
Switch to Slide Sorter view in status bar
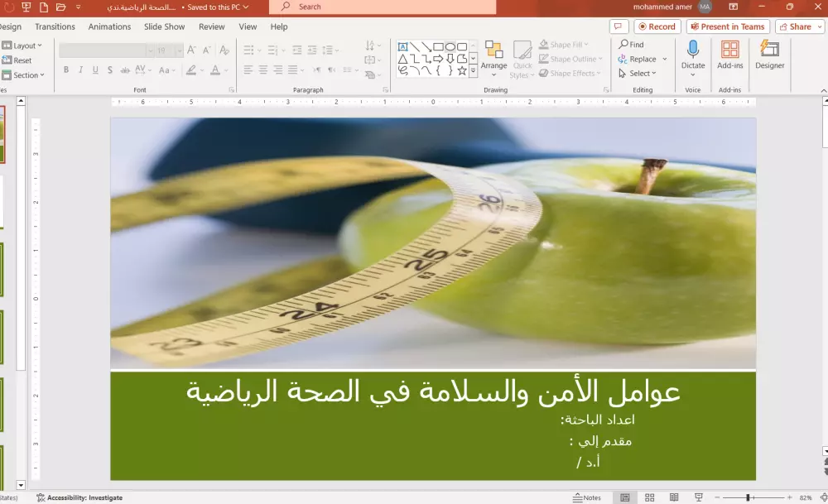649,497
